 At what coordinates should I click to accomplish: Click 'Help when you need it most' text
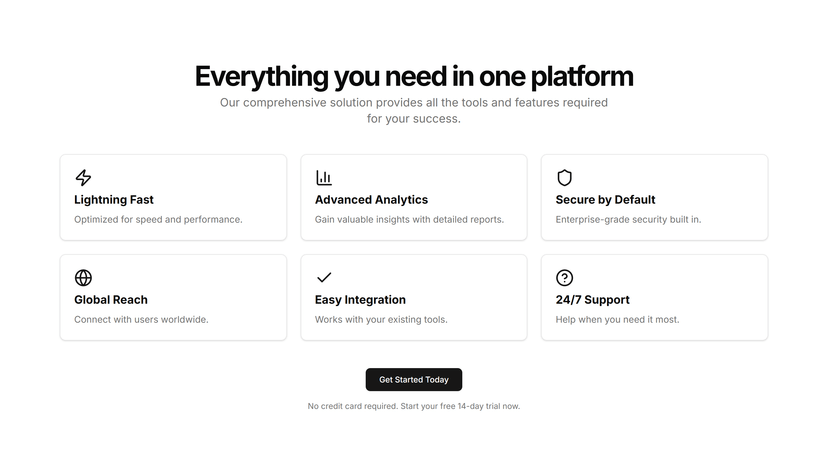tap(617, 319)
